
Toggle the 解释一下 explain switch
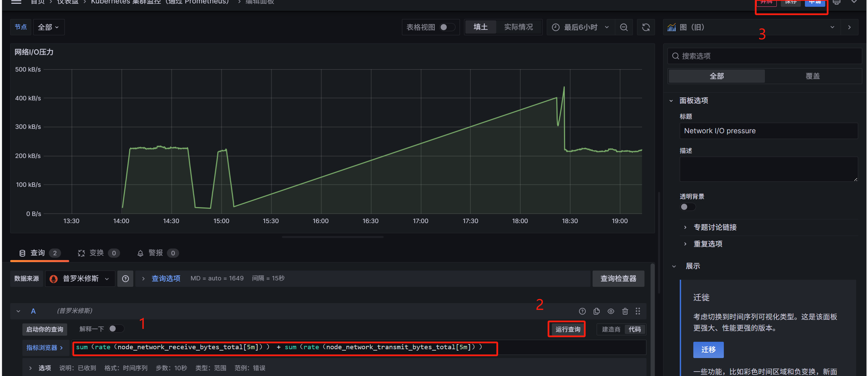116,329
